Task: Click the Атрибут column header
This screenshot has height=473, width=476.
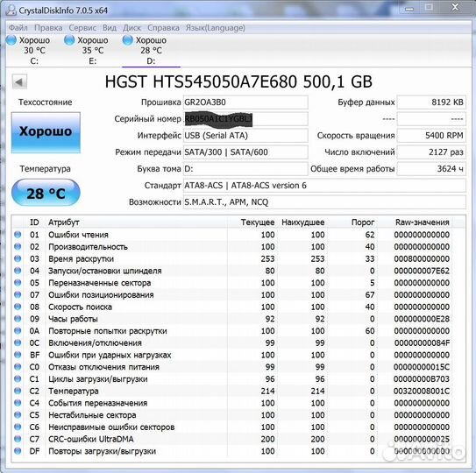Action: pos(64,222)
